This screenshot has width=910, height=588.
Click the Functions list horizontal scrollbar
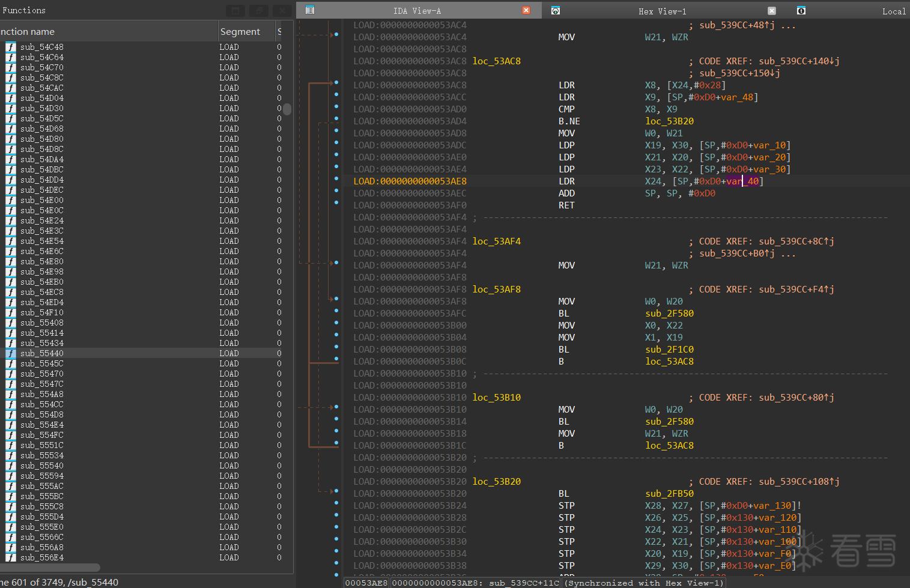click(x=50, y=567)
